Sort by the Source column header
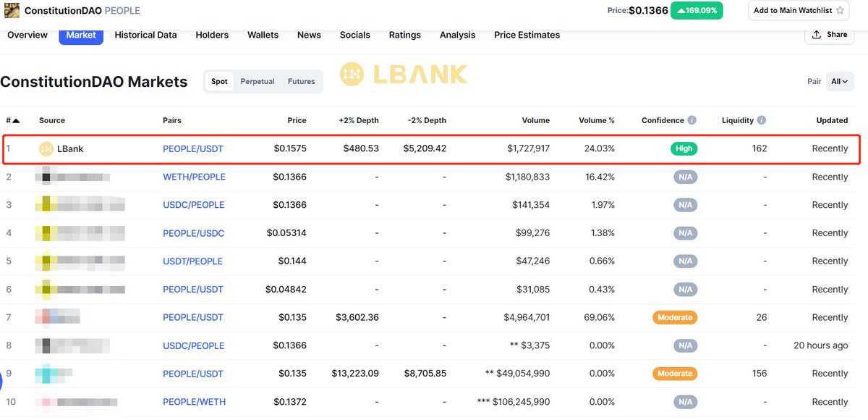868x420 pixels. click(52, 121)
